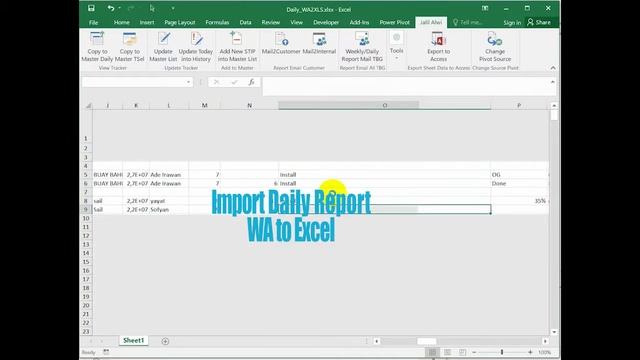
Task: Open the Developer tab
Action: pos(326,22)
